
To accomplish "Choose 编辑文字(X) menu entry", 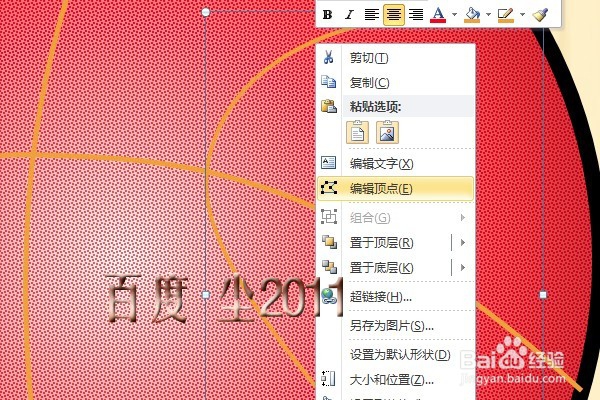I will pyautogui.click(x=382, y=164).
